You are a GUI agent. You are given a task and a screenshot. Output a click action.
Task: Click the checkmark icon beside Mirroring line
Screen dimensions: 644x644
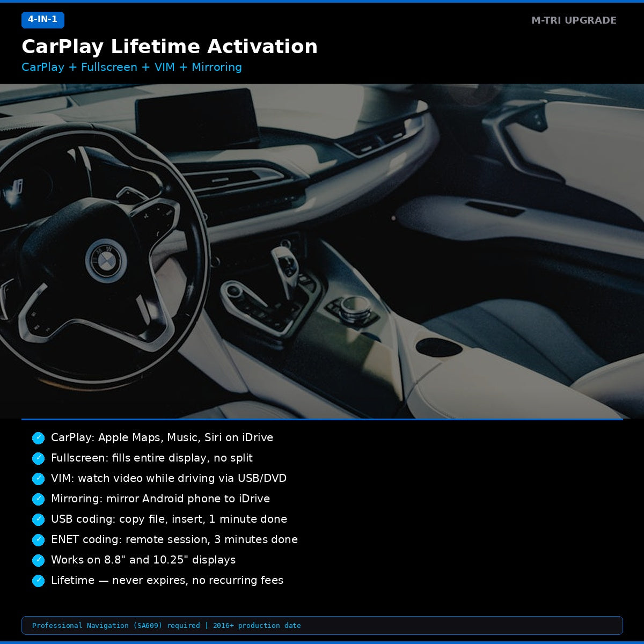38,499
